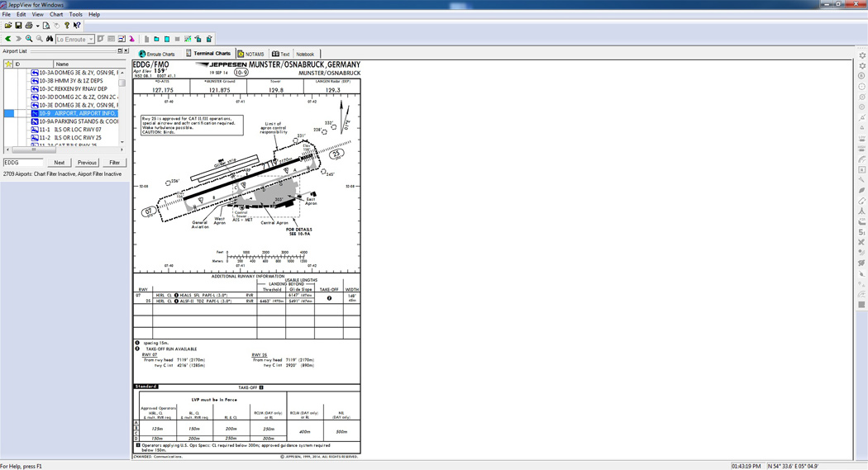Image resolution: width=868 pixels, height=470 pixels.
Task: Close the Airport List panel
Action: (x=126, y=51)
